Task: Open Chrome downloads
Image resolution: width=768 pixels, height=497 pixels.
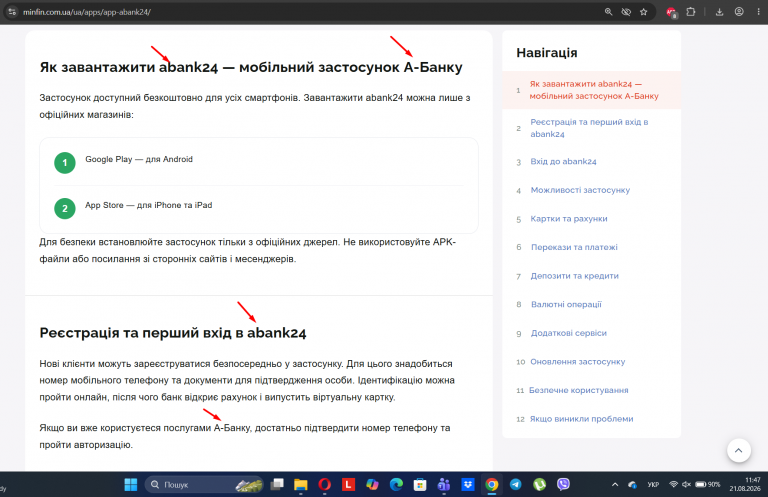Action: click(719, 12)
